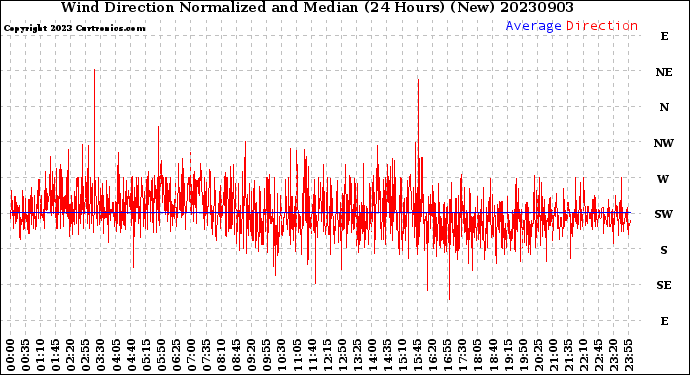
Task: Click the 14:00 time axis label
Action: pyautogui.click(x=372, y=355)
